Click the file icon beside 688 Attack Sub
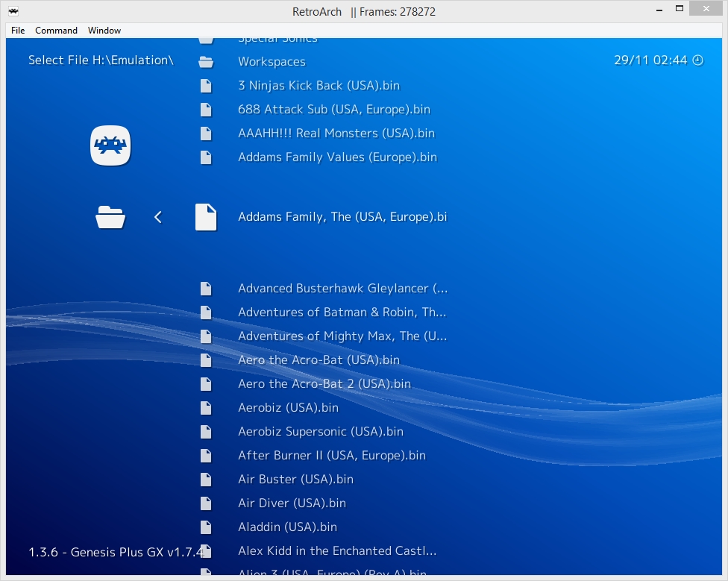728x581 pixels. 206,110
